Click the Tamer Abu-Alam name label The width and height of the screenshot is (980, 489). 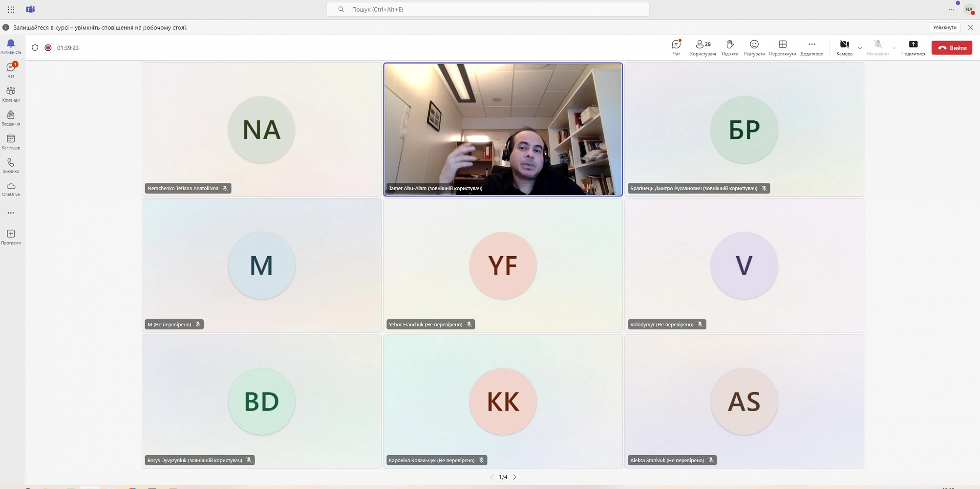[x=435, y=188]
